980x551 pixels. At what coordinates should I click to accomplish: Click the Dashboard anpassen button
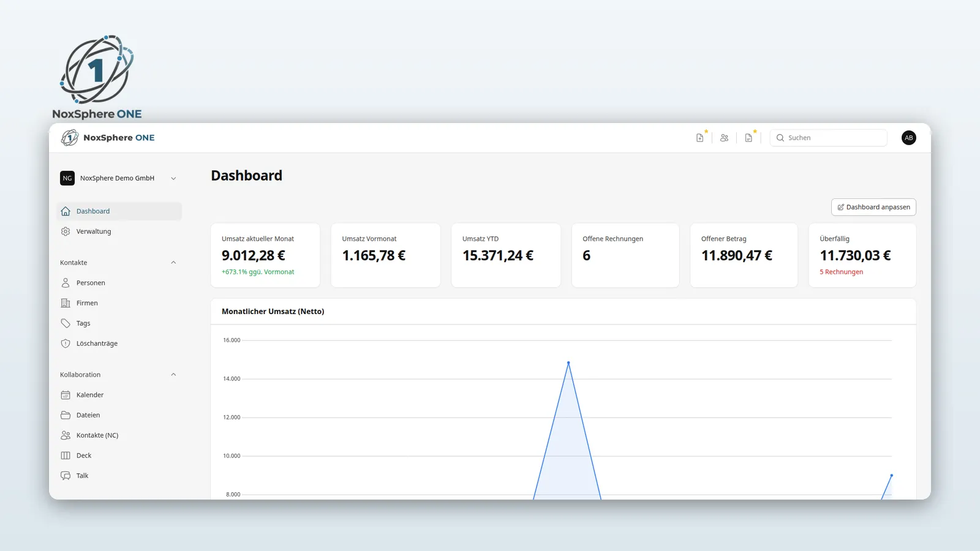point(873,207)
